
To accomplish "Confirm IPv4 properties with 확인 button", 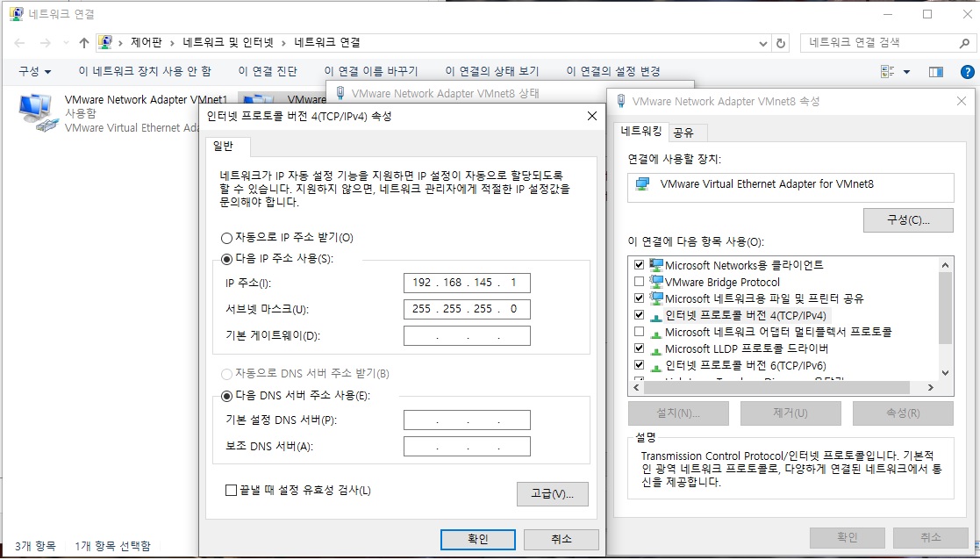I will tap(478, 540).
